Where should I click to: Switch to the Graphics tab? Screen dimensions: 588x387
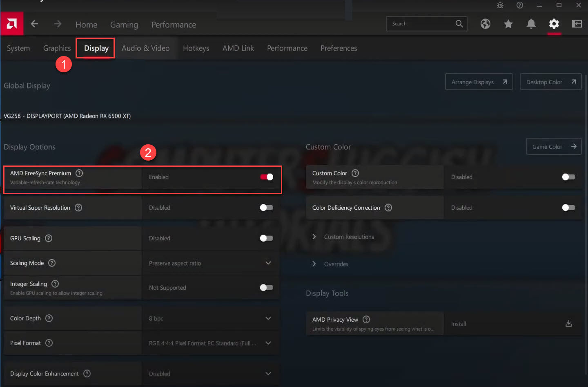click(x=57, y=48)
